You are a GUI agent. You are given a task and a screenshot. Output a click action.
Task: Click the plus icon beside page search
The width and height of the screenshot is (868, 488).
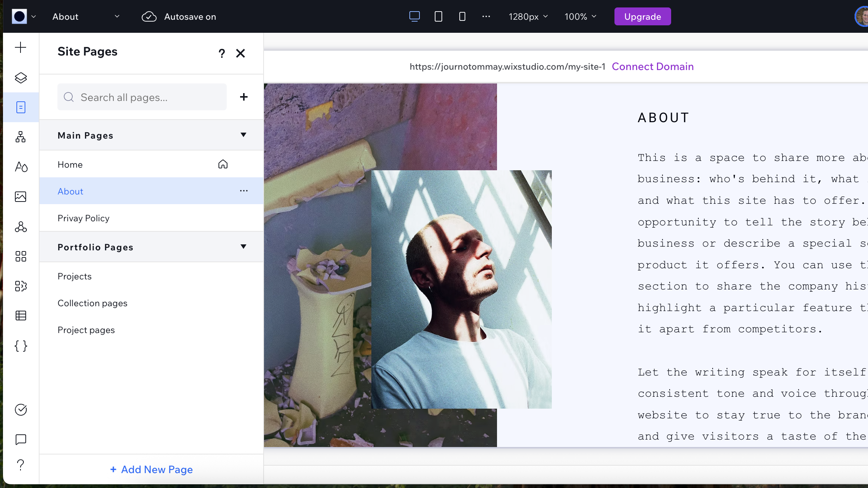pos(244,97)
